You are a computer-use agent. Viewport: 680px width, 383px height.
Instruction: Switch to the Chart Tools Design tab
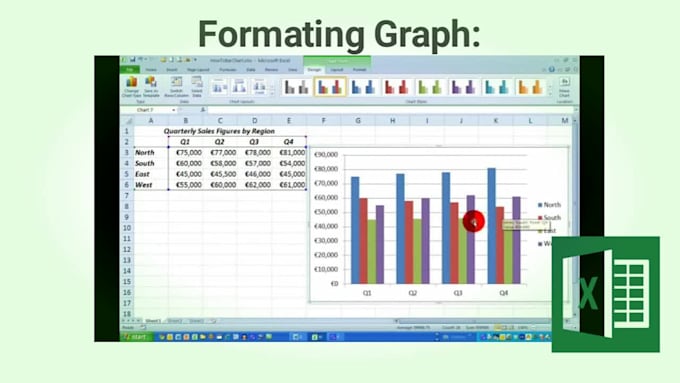pos(314,69)
